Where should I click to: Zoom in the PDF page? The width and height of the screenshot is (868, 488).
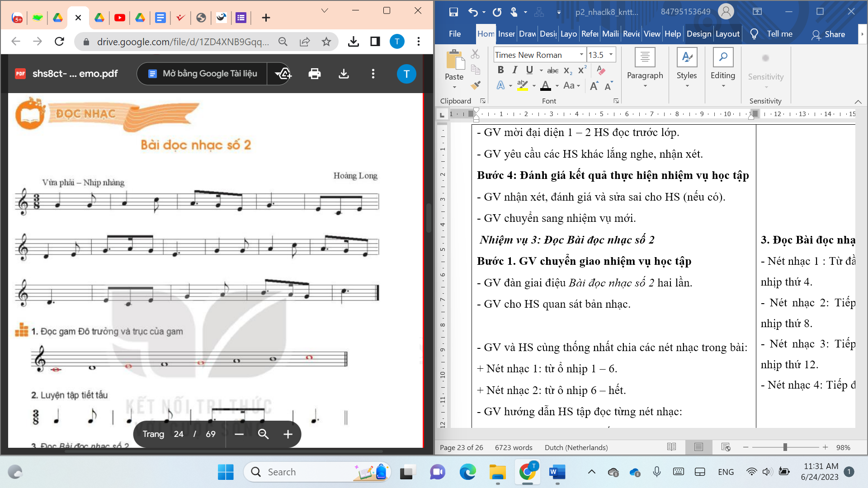coord(288,434)
